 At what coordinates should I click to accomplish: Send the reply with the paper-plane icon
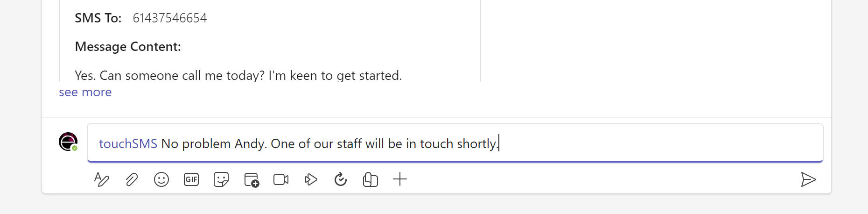pos(808,179)
